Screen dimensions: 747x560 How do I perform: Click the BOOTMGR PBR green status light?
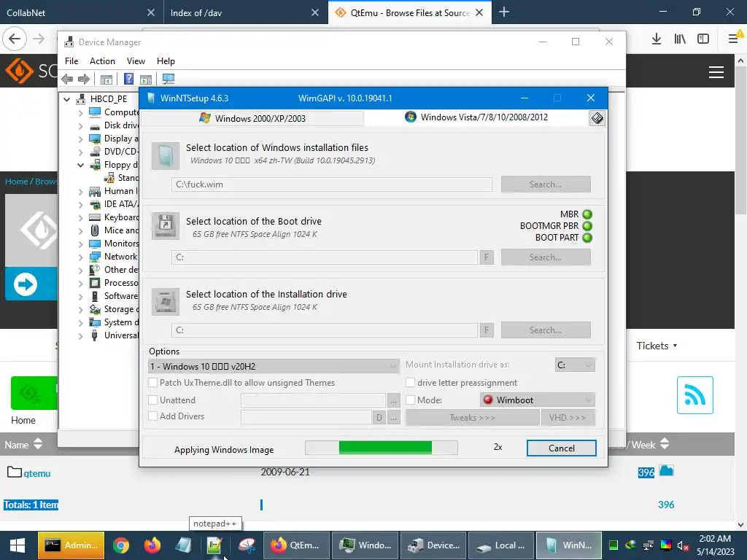(587, 226)
